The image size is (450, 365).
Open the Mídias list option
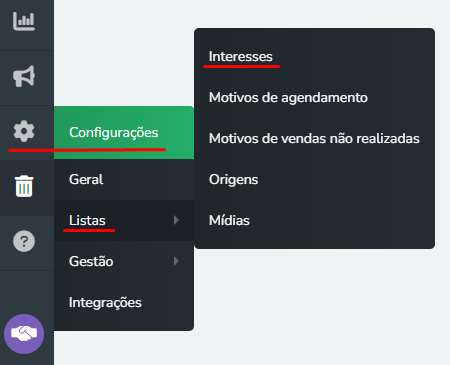(x=229, y=220)
